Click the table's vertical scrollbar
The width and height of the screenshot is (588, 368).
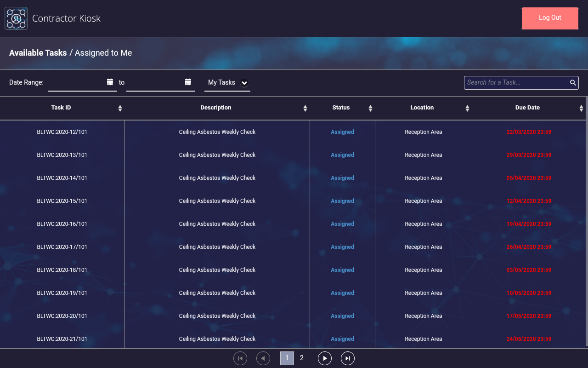pos(586,221)
